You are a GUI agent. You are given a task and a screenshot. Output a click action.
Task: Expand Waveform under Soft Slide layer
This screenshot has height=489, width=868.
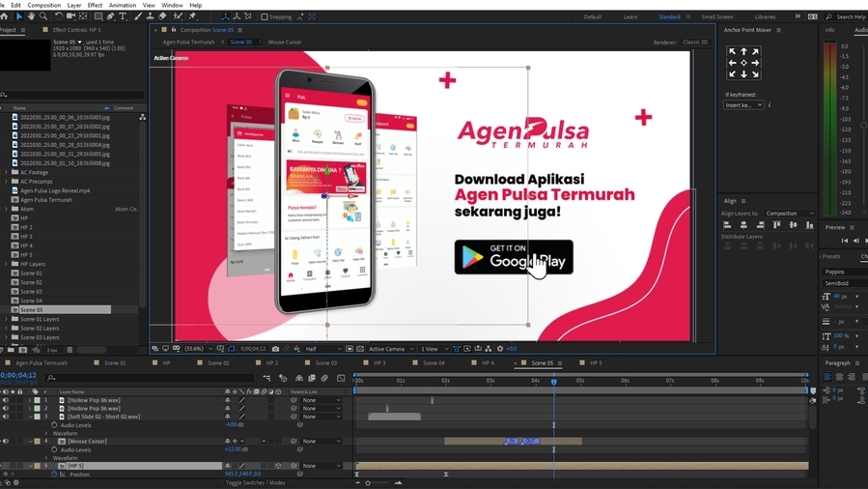[46, 433]
